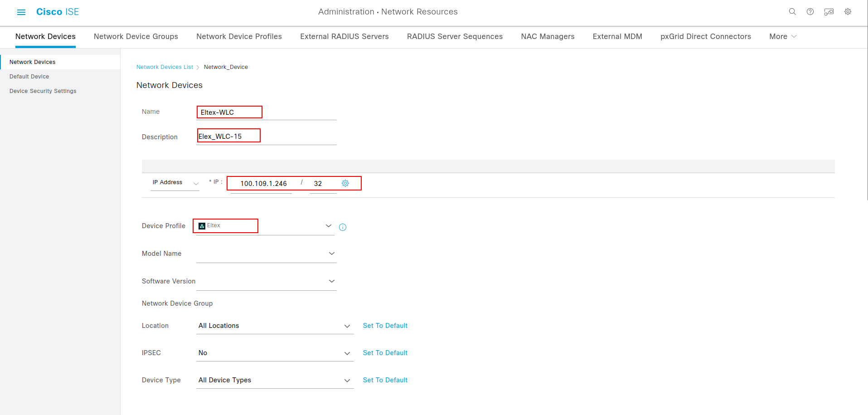
Task: Select Default Device in the left sidebar
Action: point(29,77)
